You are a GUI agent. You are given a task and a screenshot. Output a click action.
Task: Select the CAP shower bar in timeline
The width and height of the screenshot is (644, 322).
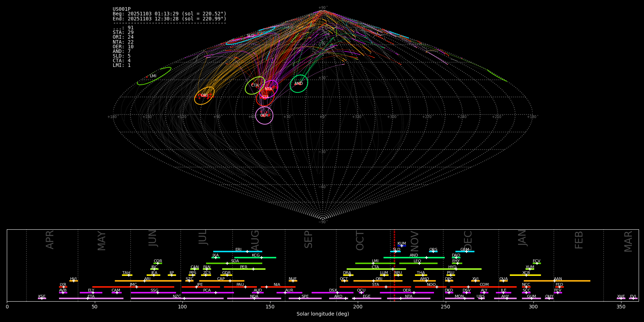222,281
